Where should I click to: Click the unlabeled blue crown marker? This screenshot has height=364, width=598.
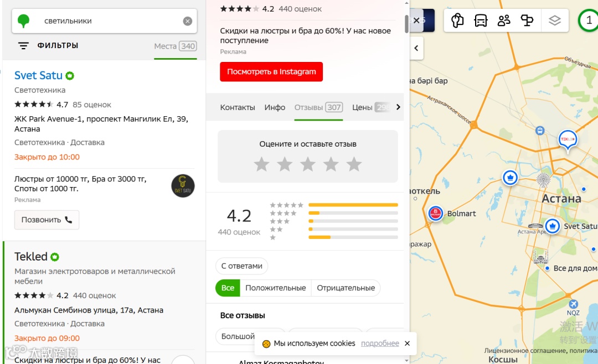510,178
